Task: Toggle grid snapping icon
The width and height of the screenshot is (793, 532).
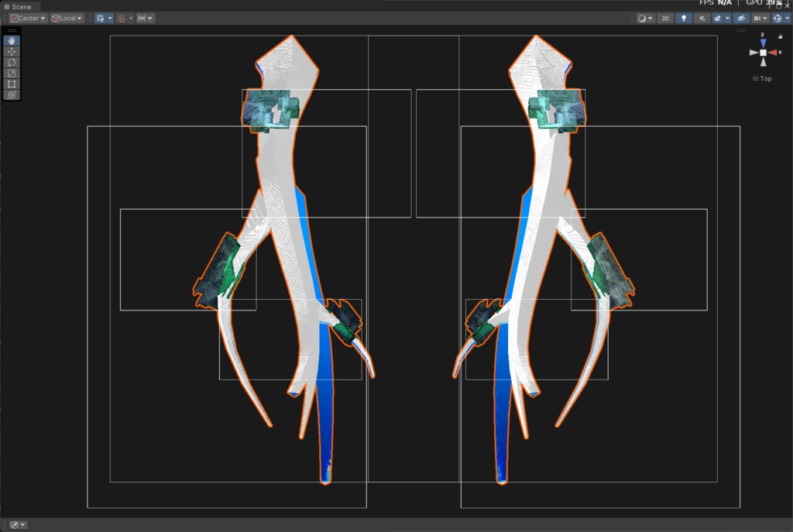Action: click(122, 19)
